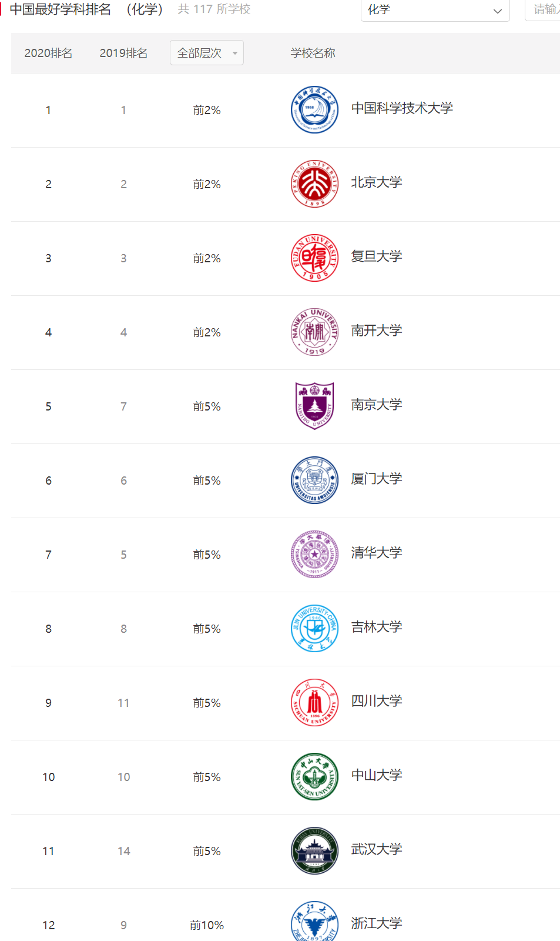Click the 四川大学 red emblem
560x941 pixels.
click(x=314, y=702)
